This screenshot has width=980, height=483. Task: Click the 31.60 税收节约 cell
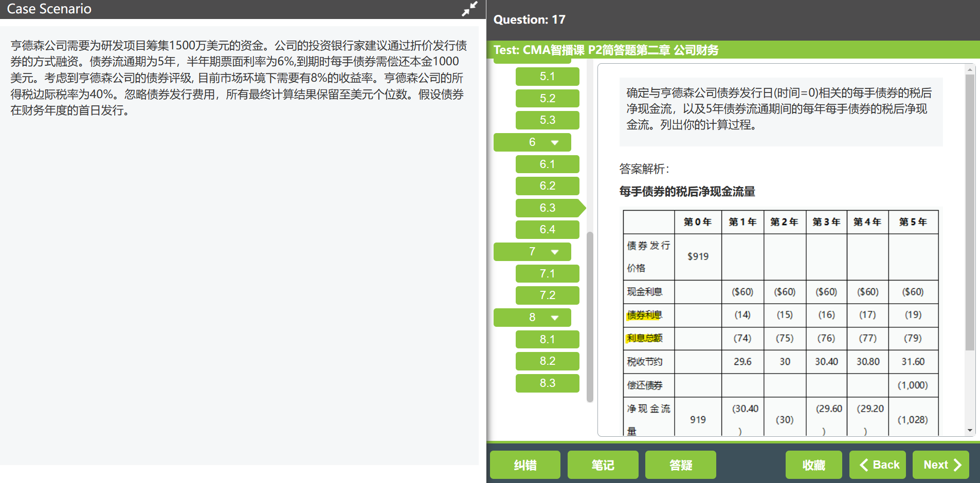click(x=913, y=362)
